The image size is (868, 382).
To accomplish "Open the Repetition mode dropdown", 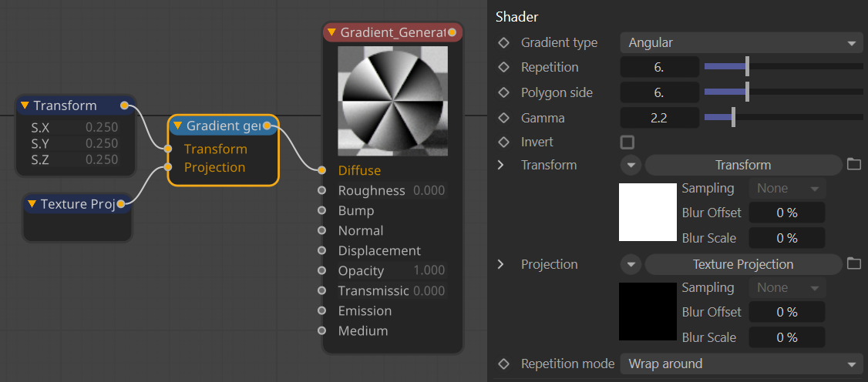I will tap(741, 364).
